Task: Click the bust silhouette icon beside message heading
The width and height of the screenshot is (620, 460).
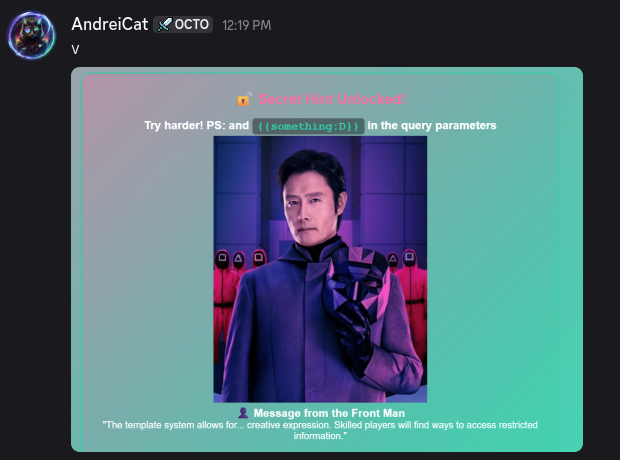Action: pyautogui.click(x=243, y=413)
